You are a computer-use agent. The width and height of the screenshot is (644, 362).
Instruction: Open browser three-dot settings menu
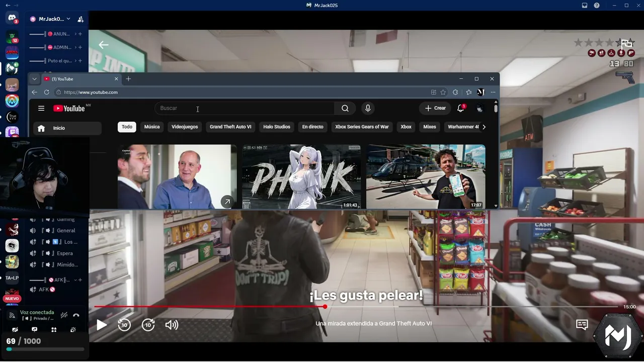pyautogui.click(x=493, y=92)
